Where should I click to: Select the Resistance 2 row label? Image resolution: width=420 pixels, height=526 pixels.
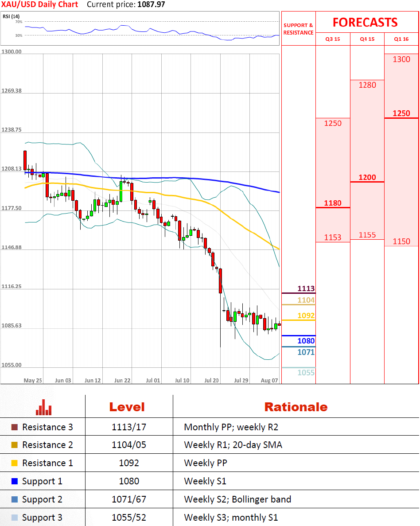(47, 445)
